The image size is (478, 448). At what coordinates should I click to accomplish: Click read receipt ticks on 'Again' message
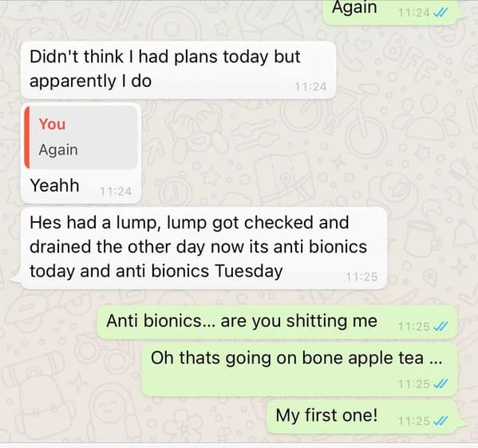click(440, 13)
